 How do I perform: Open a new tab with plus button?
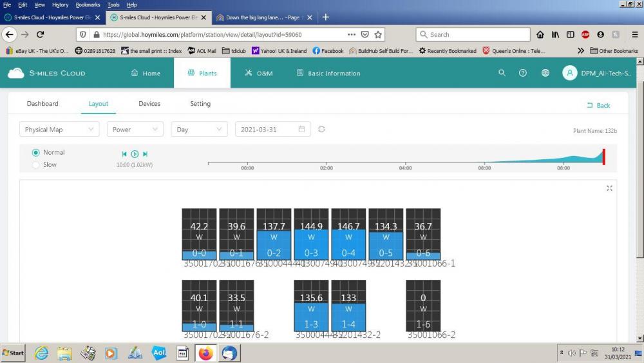(326, 17)
